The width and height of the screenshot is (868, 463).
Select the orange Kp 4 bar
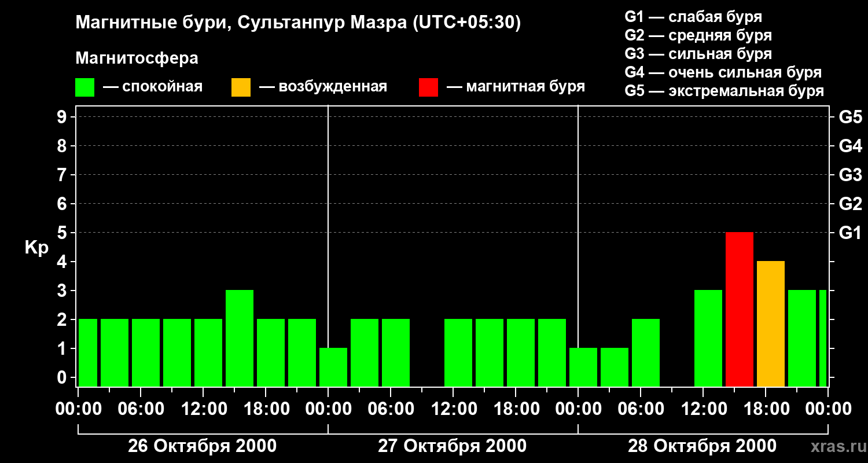771,324
